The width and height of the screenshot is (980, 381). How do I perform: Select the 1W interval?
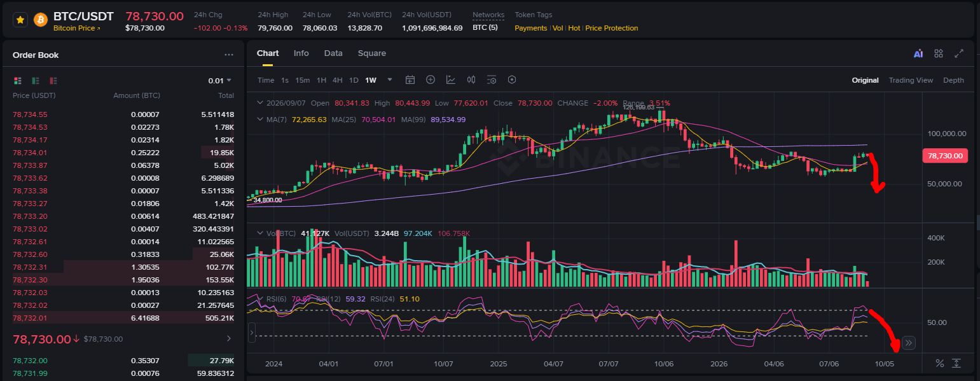click(371, 80)
